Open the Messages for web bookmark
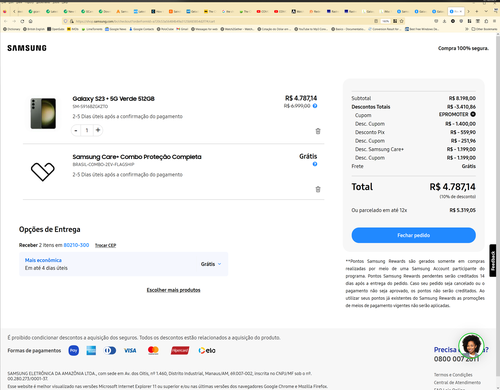Viewport: 500px width, 390px height. click(x=204, y=29)
